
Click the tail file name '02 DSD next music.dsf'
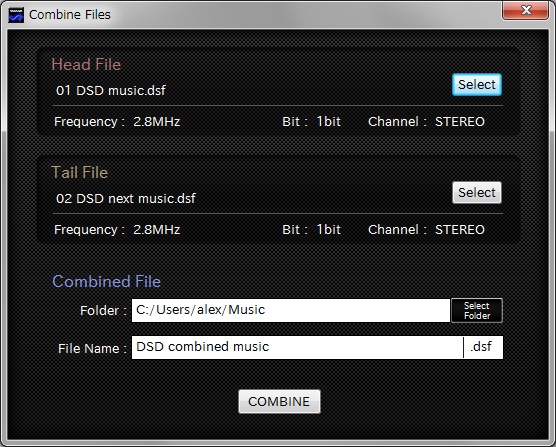pos(126,198)
